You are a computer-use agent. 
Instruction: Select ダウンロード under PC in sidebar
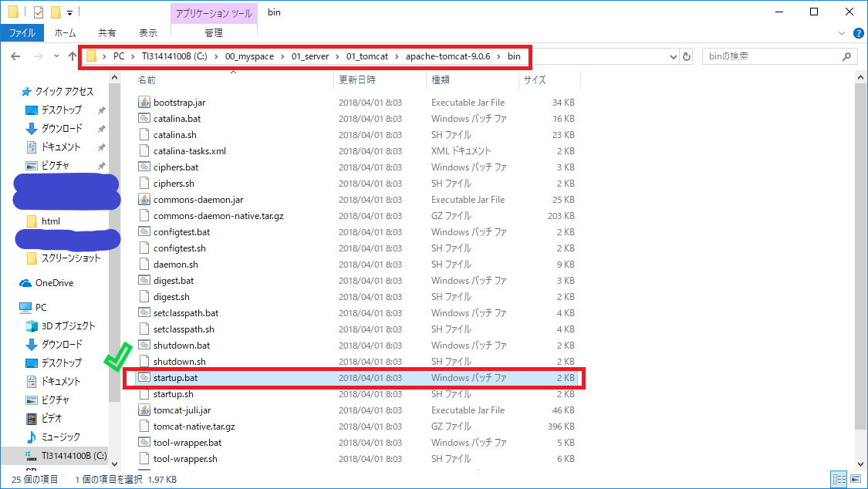62,345
